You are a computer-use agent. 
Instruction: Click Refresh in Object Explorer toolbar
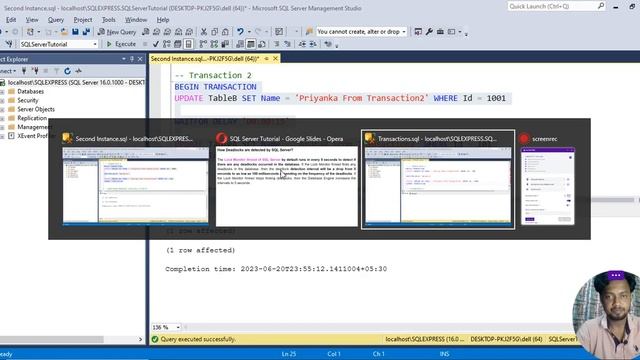click(x=67, y=71)
